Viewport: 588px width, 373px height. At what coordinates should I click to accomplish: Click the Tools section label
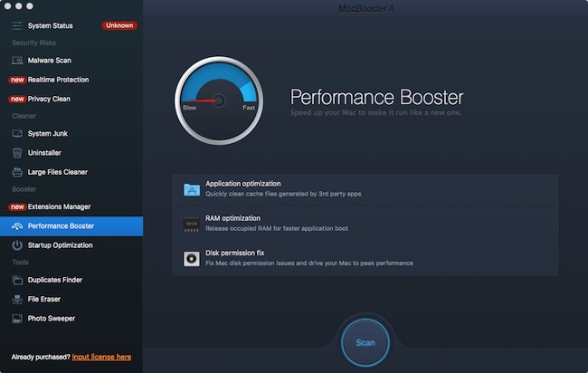[20, 263]
